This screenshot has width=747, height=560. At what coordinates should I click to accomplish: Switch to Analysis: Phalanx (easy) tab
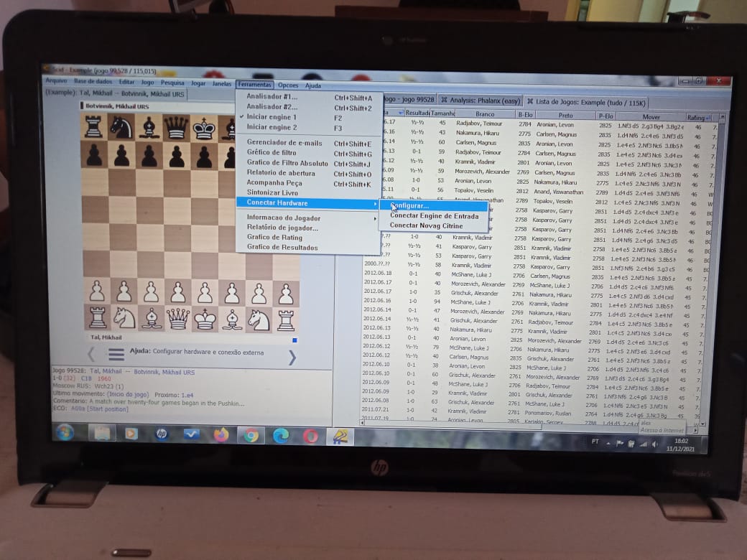(x=481, y=101)
